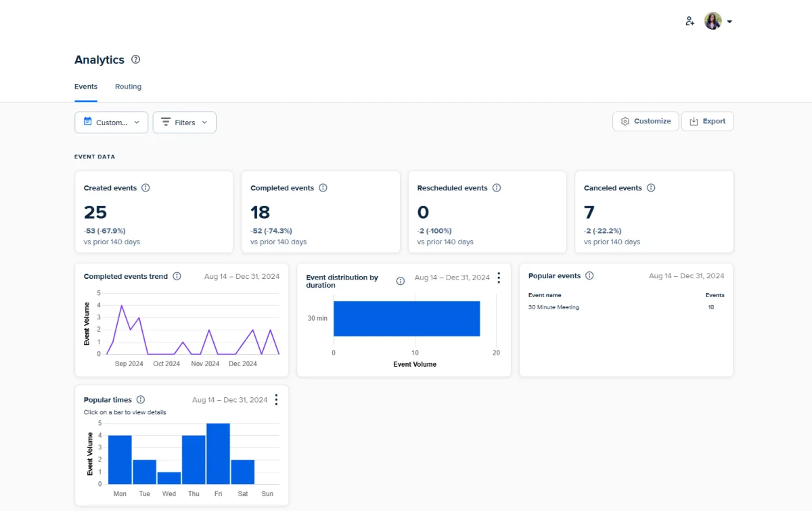Click the calendar icon in Custom dropdown
Screen dimensions: 812x511
point(87,122)
